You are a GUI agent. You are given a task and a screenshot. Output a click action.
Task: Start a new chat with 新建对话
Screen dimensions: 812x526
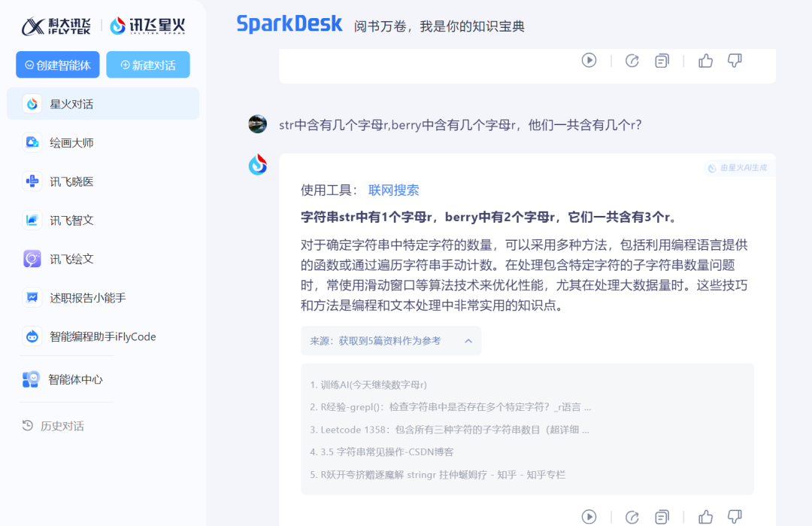tap(148, 65)
